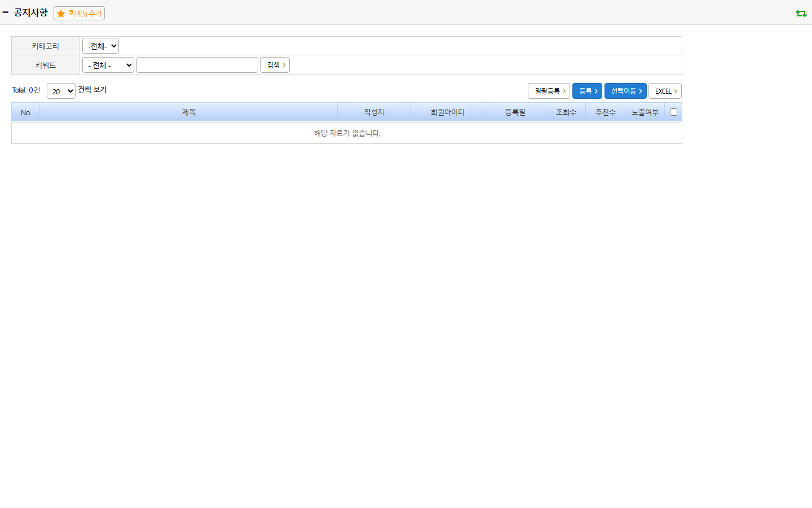Export list with EXCEL button

[665, 91]
